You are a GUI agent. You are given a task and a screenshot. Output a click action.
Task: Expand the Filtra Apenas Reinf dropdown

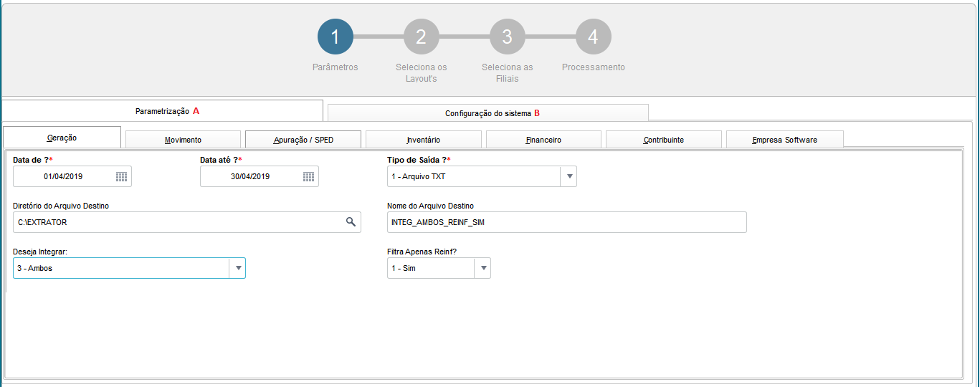pos(483,268)
